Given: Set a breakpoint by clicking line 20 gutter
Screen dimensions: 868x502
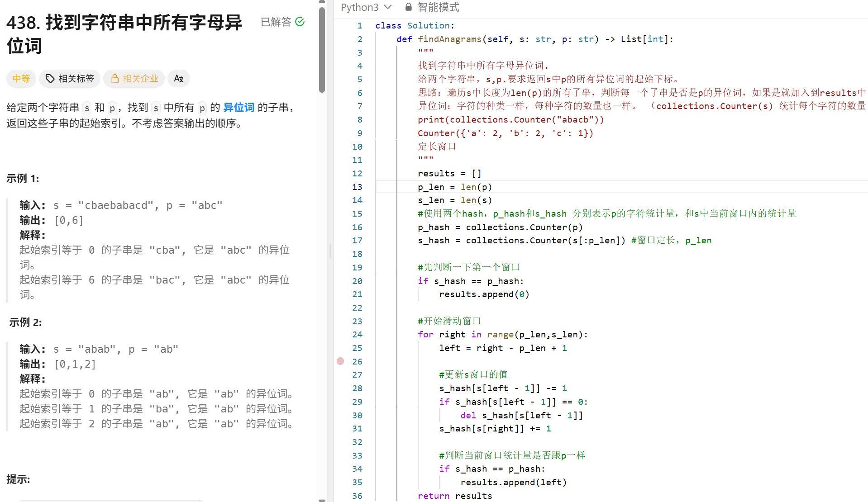Looking at the screenshot, I should click(x=340, y=281).
